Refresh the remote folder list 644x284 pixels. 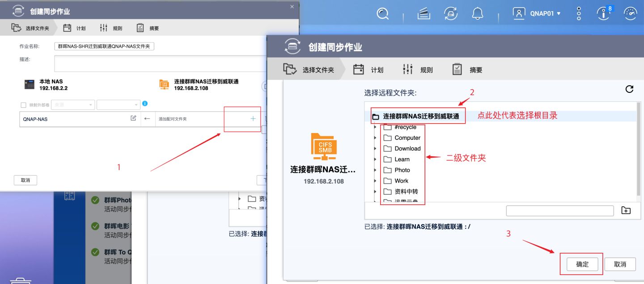point(629,89)
